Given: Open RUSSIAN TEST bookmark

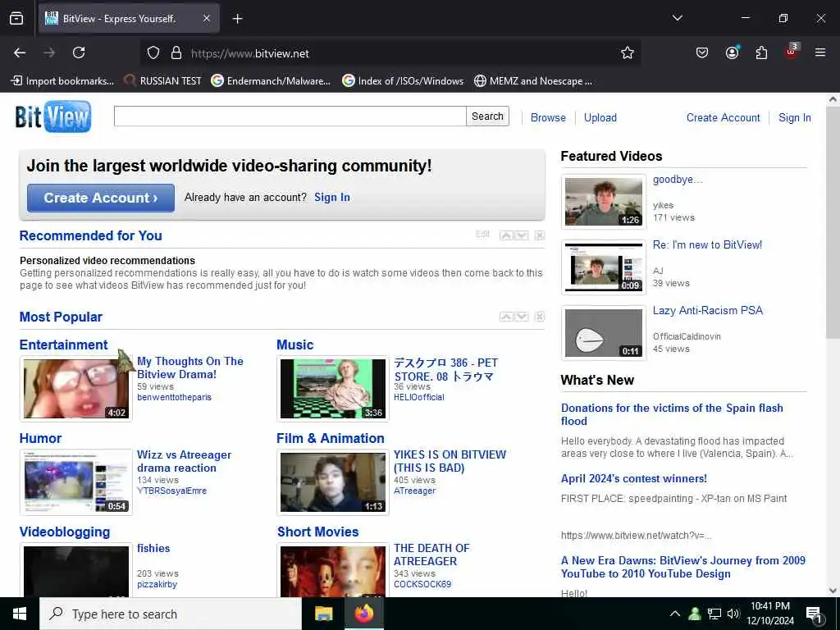Looking at the screenshot, I should [x=162, y=81].
